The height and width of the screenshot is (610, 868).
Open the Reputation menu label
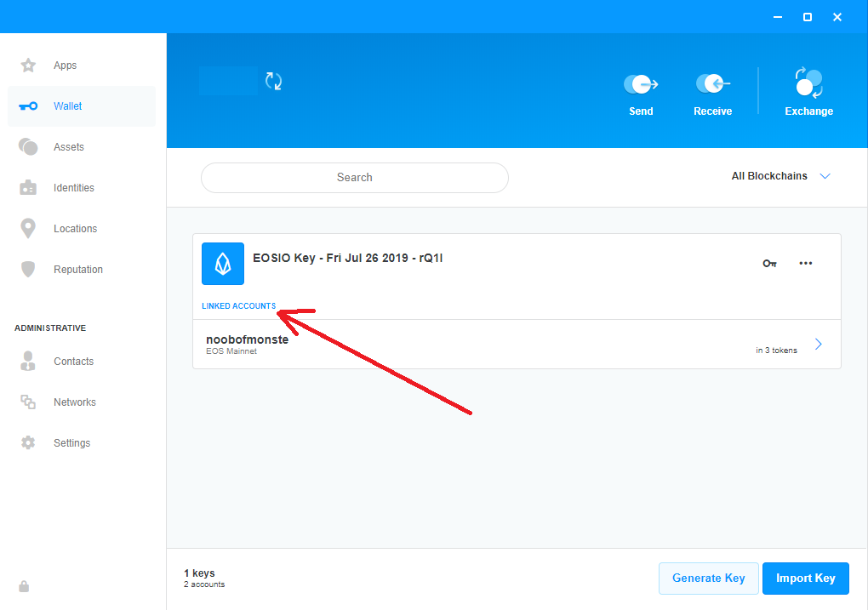tap(78, 270)
